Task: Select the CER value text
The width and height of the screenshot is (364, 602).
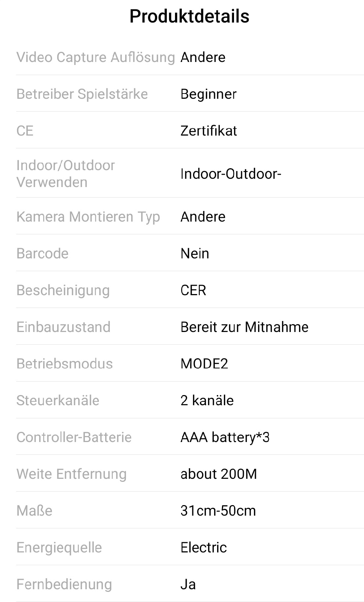Action: [x=193, y=290]
